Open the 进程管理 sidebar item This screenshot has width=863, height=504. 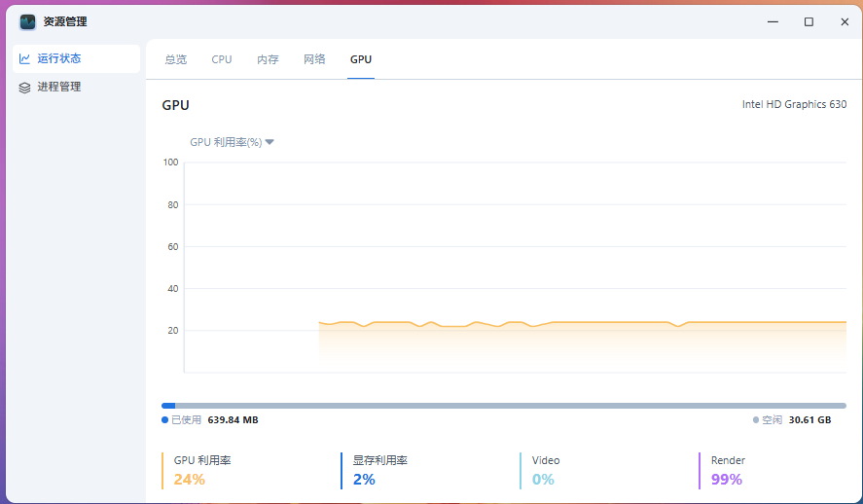(77, 87)
